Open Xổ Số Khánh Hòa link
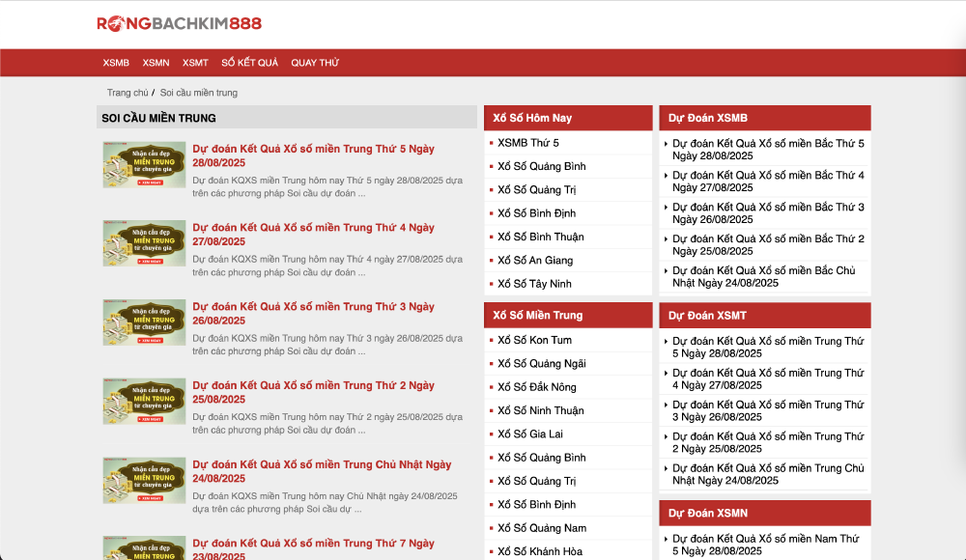The width and height of the screenshot is (966, 560). point(540,551)
